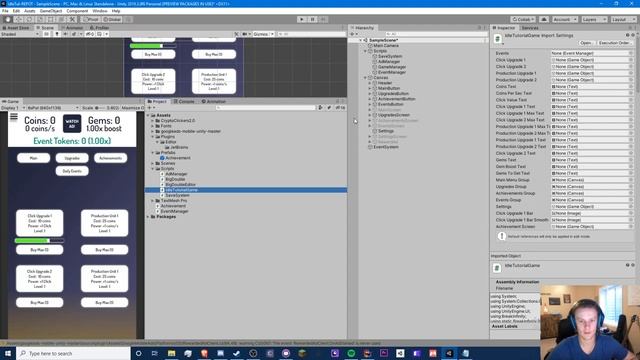Pause the game with the pause button
The image size is (640, 360).
coord(312,19)
